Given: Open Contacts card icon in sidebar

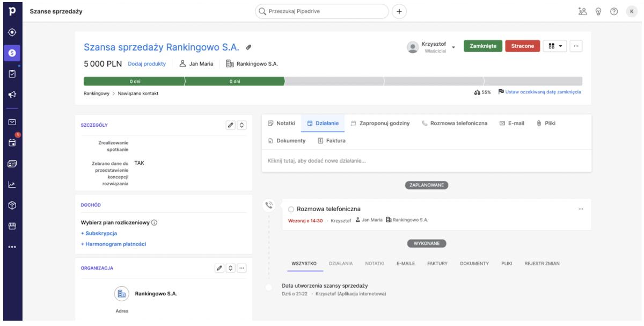Looking at the screenshot, I should click(11, 164).
